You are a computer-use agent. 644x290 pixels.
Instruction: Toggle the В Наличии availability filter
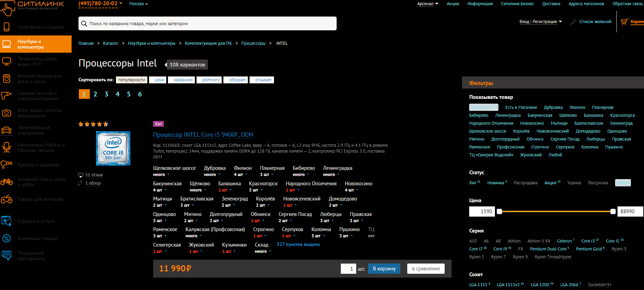484,107
